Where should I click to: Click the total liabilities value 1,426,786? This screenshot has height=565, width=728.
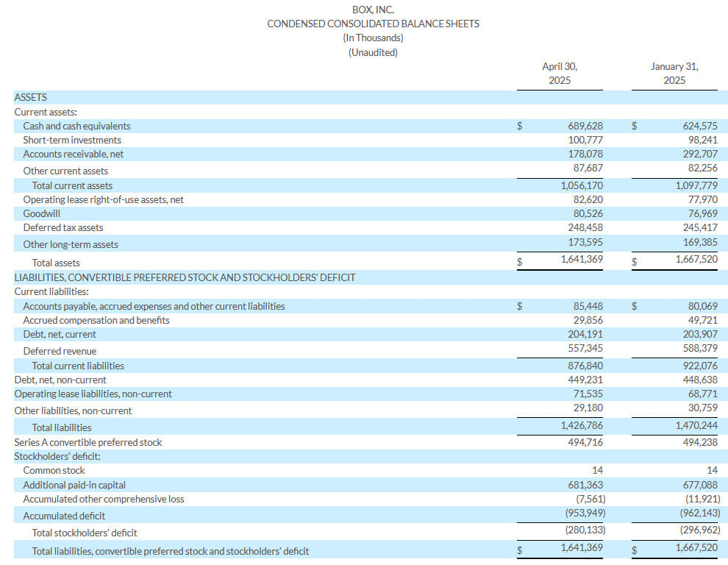582,425
